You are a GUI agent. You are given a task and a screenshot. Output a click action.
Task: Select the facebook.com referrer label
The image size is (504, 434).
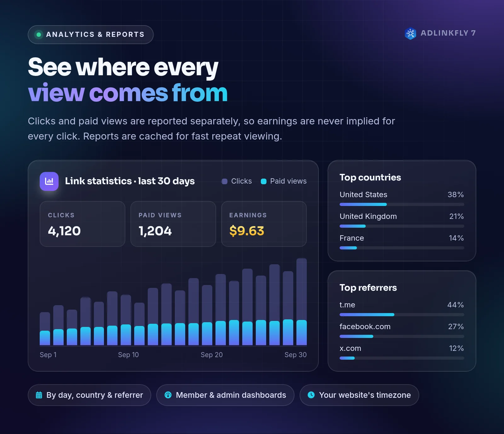point(365,327)
